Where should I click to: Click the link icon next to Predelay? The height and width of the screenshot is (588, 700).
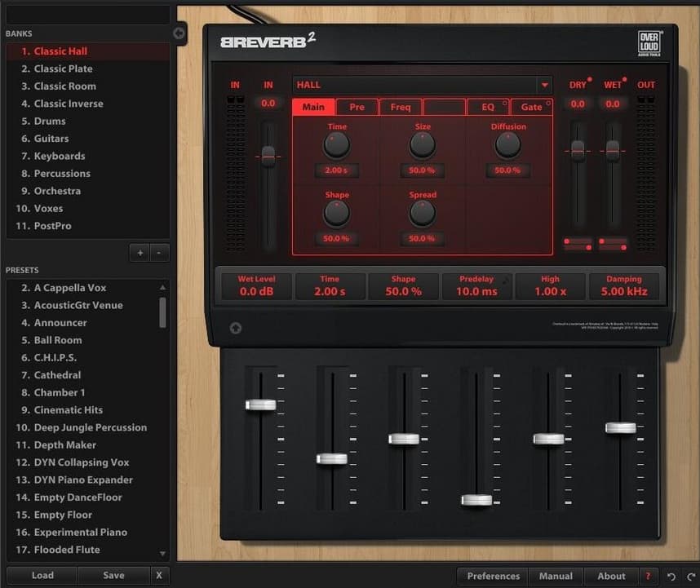(x=506, y=281)
